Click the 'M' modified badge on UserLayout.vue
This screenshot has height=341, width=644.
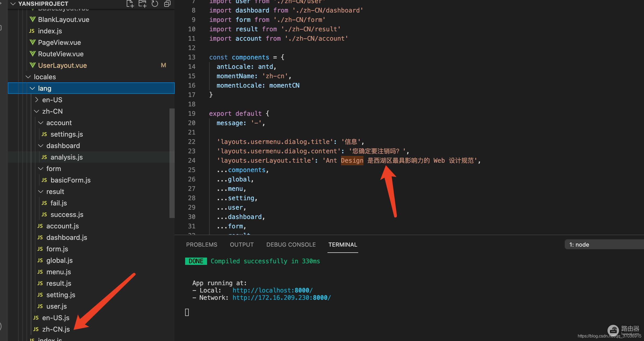click(x=163, y=65)
